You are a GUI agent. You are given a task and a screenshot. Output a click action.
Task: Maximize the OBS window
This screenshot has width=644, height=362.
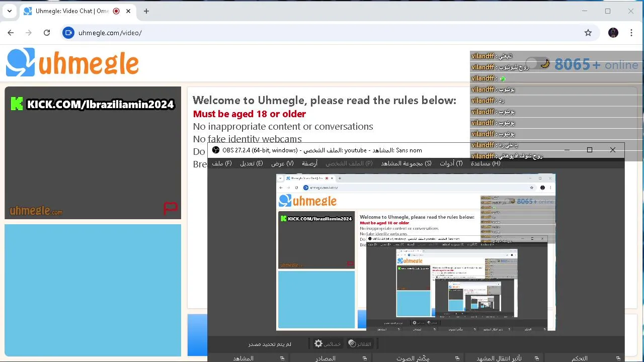590,150
